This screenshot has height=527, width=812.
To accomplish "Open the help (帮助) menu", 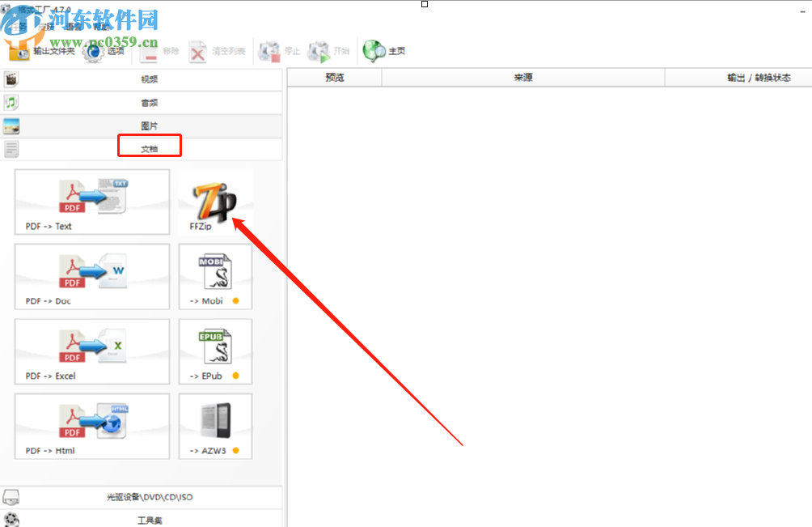I will click(x=101, y=27).
